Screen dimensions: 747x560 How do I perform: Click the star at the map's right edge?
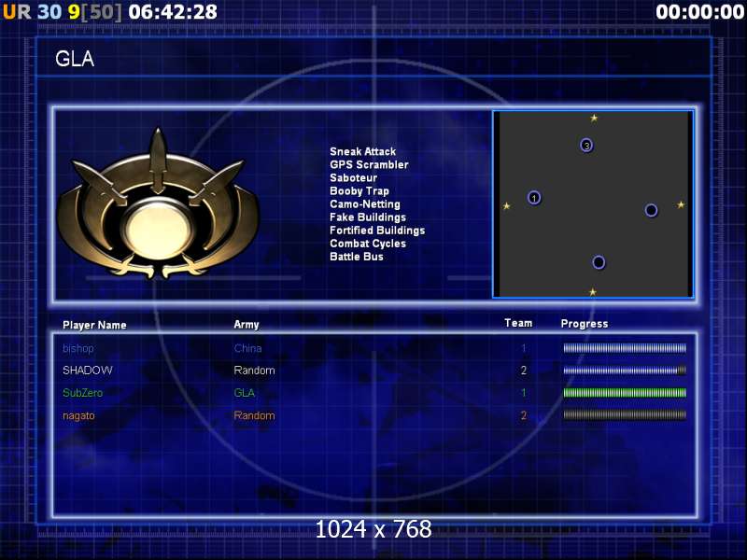681,204
